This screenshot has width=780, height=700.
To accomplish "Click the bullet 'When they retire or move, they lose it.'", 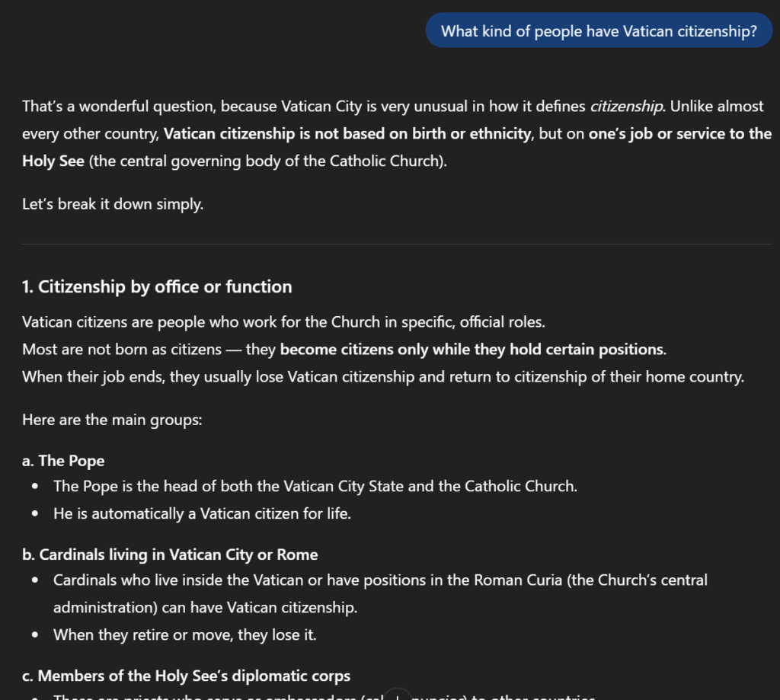I will point(184,634).
